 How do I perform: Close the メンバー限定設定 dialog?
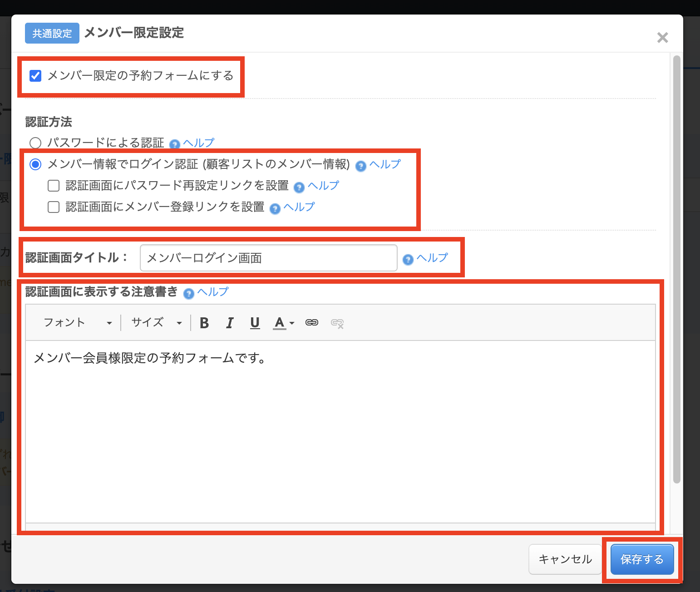tap(662, 38)
